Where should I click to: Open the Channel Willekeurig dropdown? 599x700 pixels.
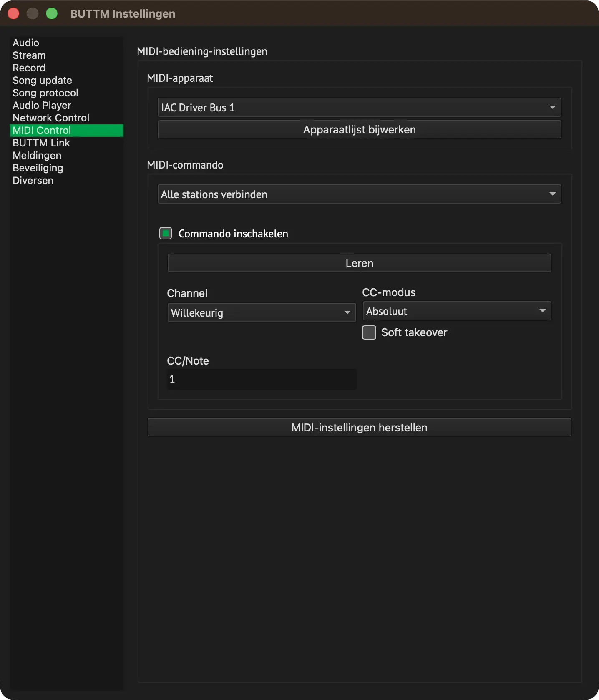click(x=262, y=312)
